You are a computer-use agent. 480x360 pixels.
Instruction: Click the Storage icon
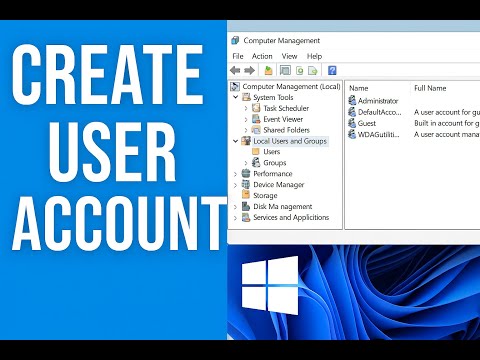(x=246, y=195)
